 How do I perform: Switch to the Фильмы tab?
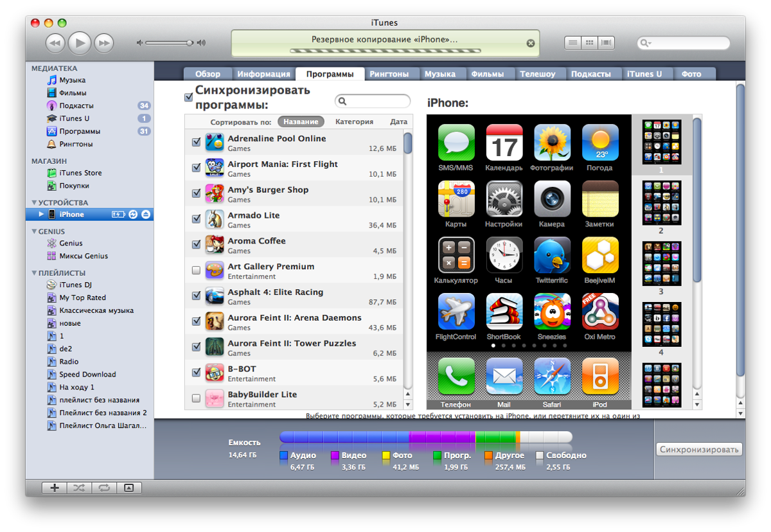(x=488, y=74)
